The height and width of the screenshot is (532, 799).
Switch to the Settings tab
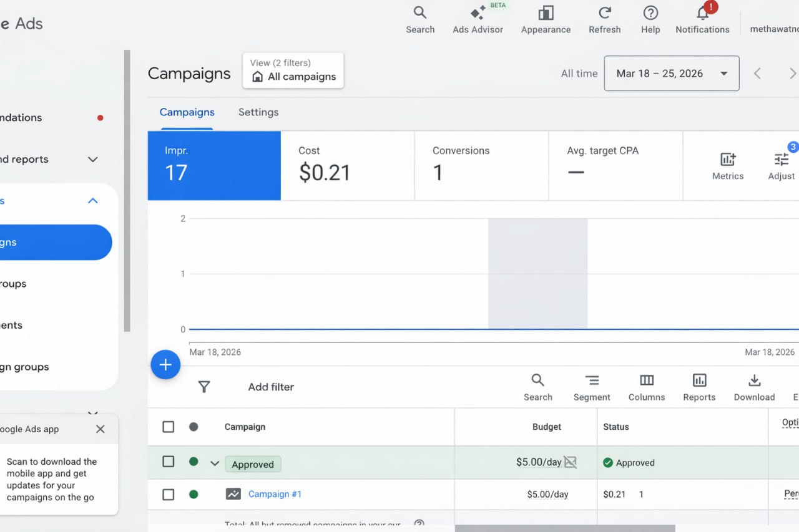(x=258, y=112)
